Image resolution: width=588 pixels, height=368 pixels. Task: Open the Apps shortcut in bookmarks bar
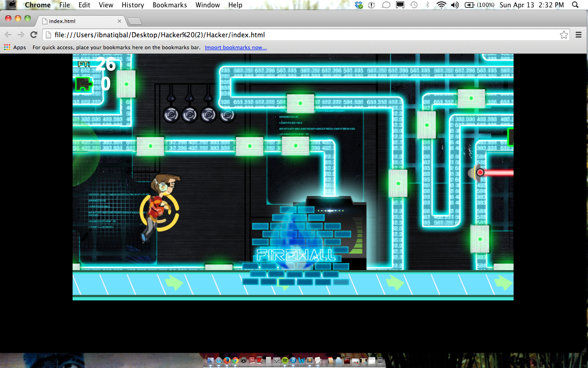15,47
